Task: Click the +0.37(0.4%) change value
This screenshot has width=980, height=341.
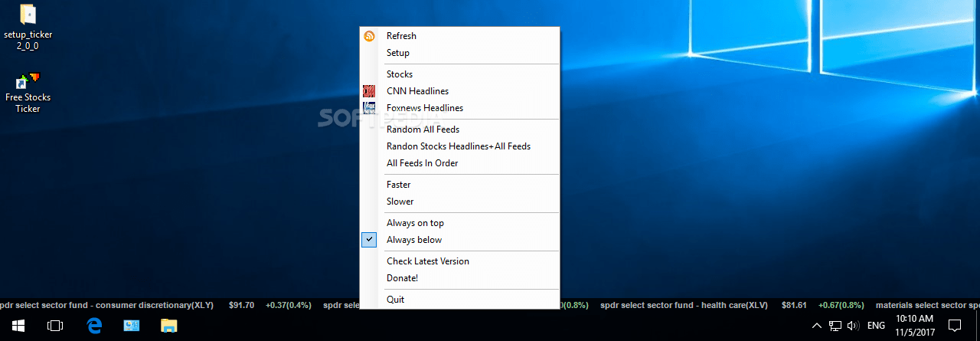Action: point(289,305)
